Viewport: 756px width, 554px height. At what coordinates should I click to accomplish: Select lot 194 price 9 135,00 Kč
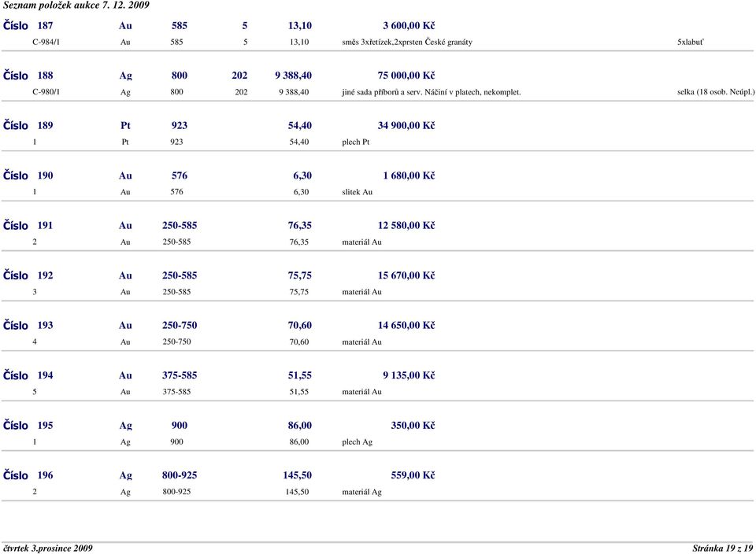click(x=409, y=375)
